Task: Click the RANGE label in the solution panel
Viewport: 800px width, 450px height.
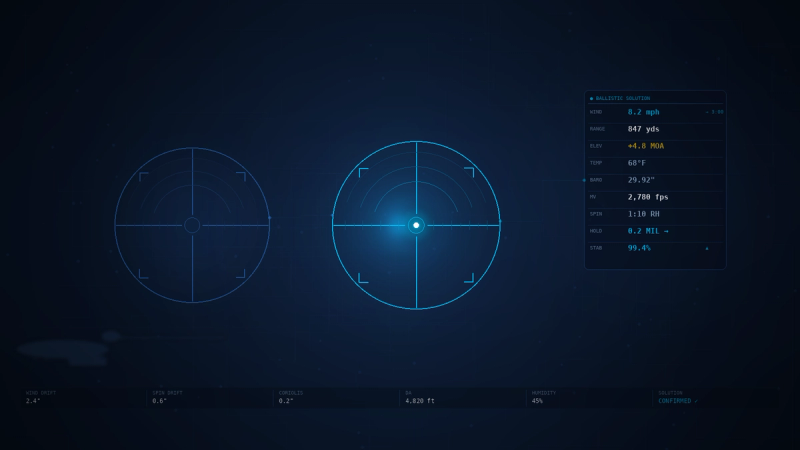Action: tap(597, 129)
